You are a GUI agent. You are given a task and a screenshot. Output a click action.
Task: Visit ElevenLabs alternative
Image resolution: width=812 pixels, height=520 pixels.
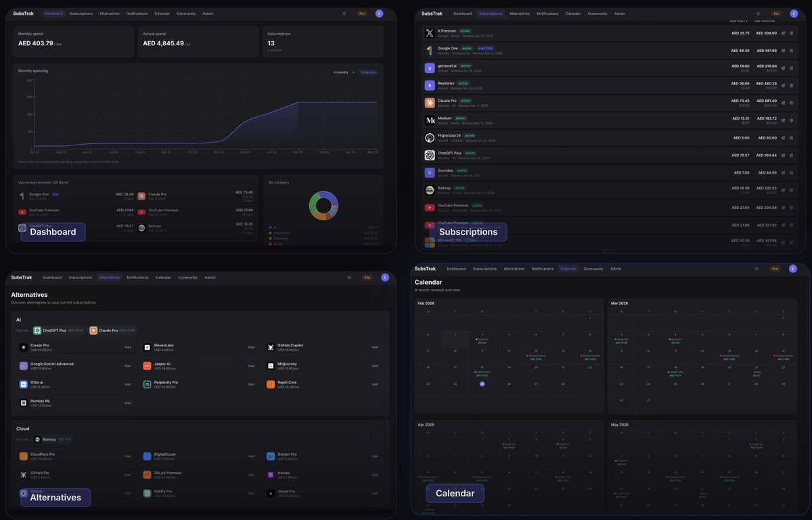click(251, 348)
